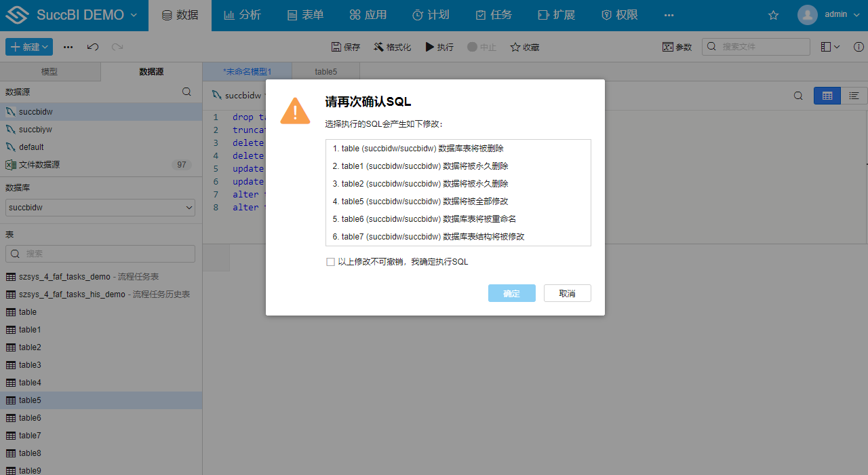The image size is (868, 475).
Task: Undo the last edit
Action: coord(93,47)
